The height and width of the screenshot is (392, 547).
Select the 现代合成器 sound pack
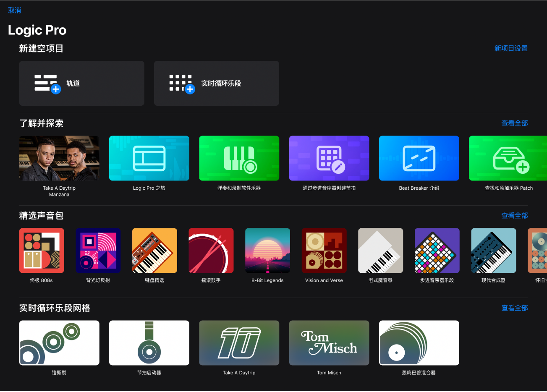(x=494, y=251)
